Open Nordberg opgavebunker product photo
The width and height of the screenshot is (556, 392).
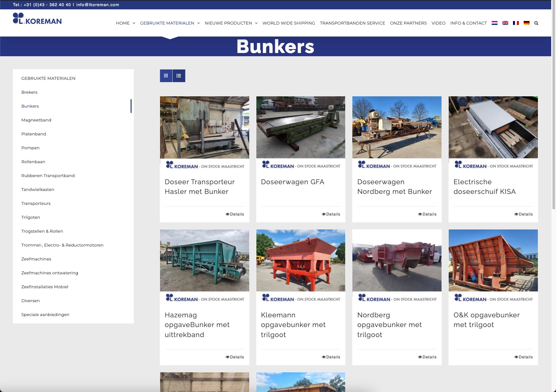click(397, 267)
